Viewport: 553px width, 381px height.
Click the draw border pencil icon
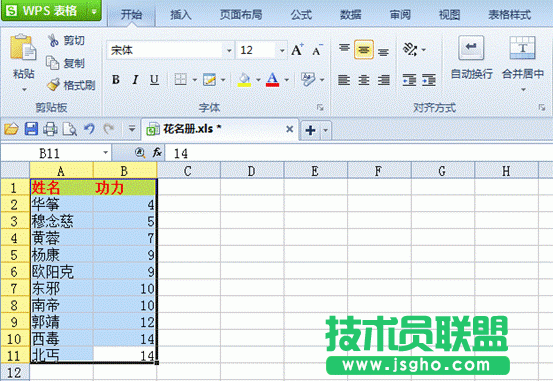pos(209,80)
